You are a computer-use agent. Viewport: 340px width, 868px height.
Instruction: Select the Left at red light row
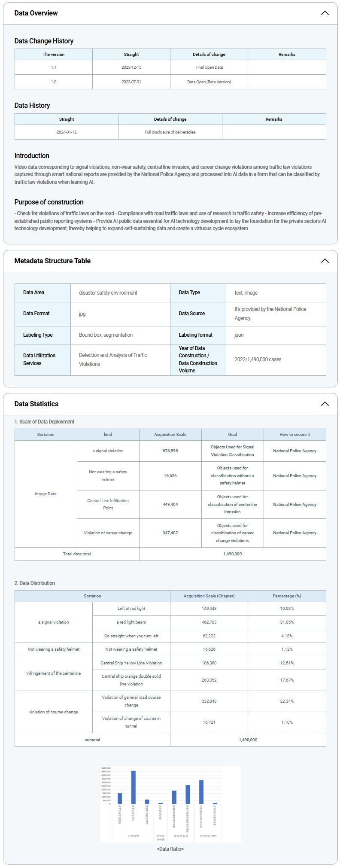(x=131, y=609)
